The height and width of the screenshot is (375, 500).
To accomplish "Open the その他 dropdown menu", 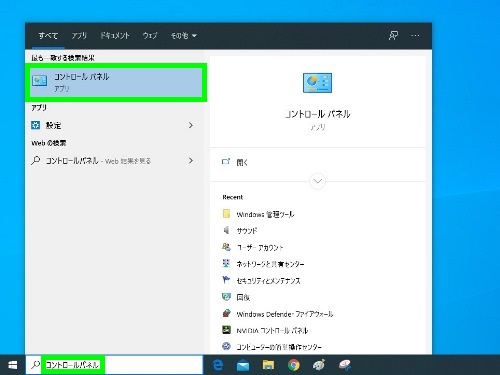I will click(x=183, y=35).
